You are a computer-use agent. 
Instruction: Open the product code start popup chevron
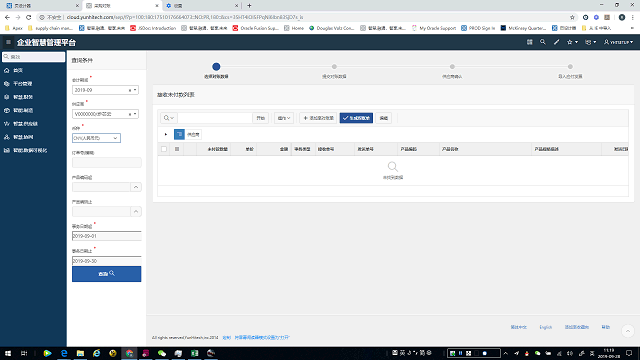point(136,187)
